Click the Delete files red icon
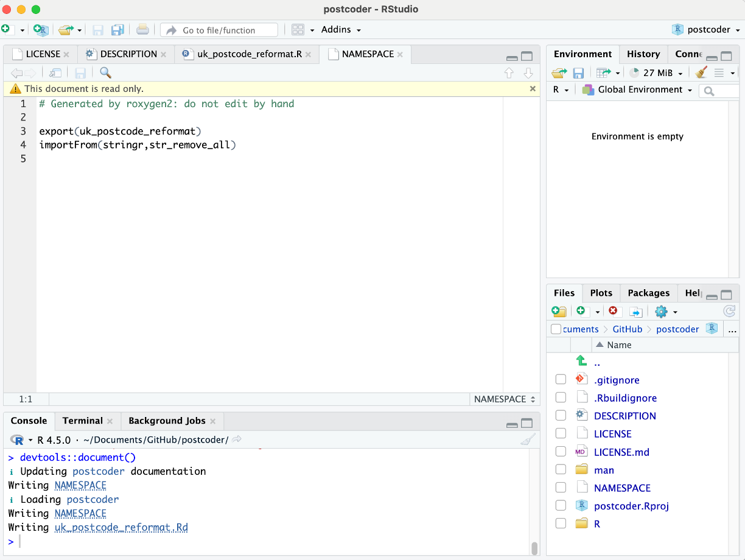The width and height of the screenshot is (745, 560). [x=613, y=311]
